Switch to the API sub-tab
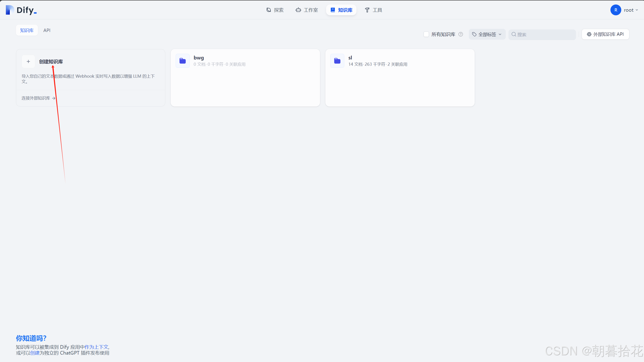Image resolution: width=644 pixels, height=362 pixels. [x=47, y=30]
